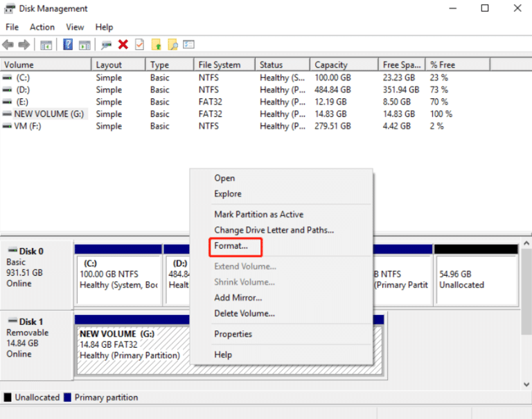Click the Back arrow in the toolbar

coord(8,45)
